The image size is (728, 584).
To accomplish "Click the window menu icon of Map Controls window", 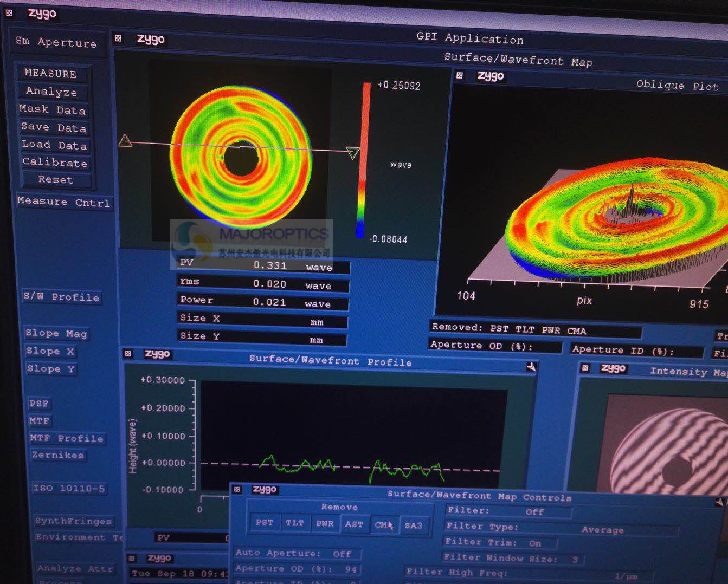I will click(237, 489).
